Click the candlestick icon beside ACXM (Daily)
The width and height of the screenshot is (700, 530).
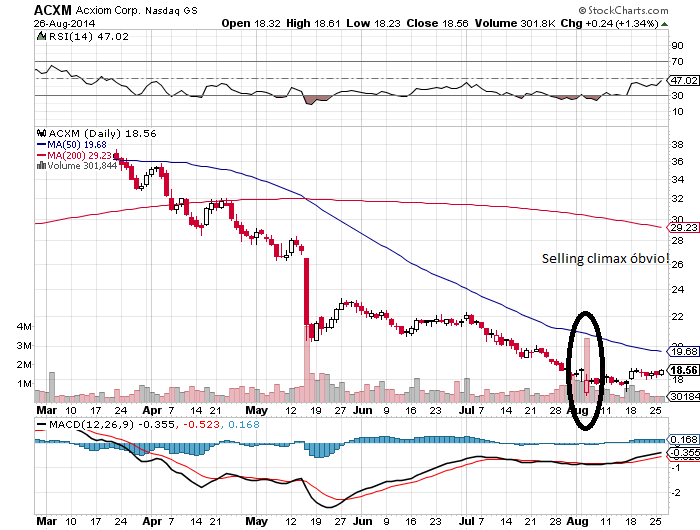42,133
